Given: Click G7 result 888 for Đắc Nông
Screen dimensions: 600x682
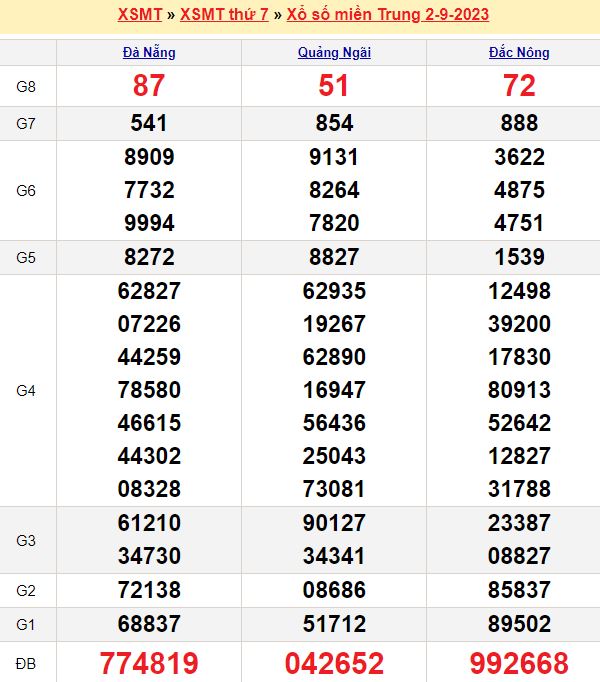Looking at the screenshot, I should point(520,123).
